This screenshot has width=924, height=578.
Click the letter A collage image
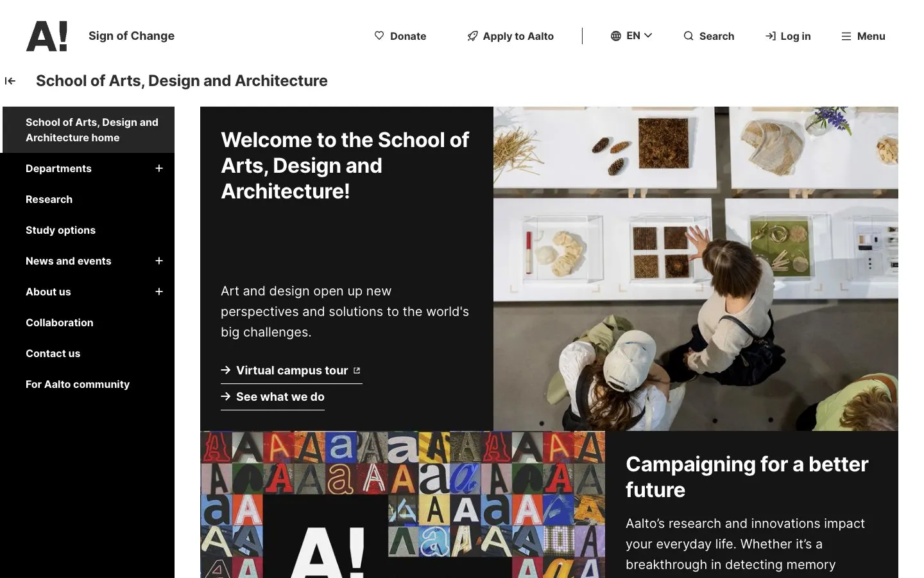(x=403, y=505)
